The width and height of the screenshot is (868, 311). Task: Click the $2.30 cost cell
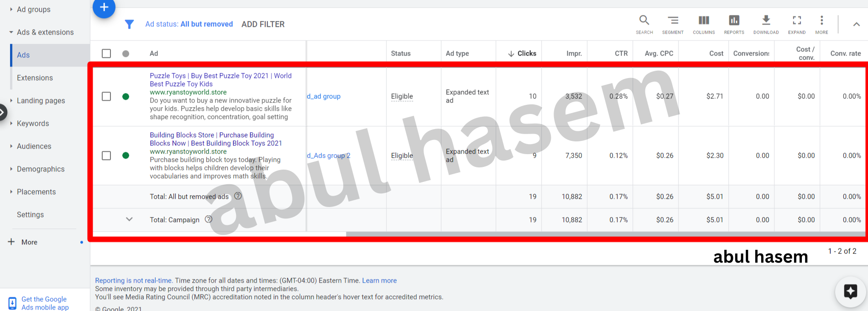pos(715,155)
